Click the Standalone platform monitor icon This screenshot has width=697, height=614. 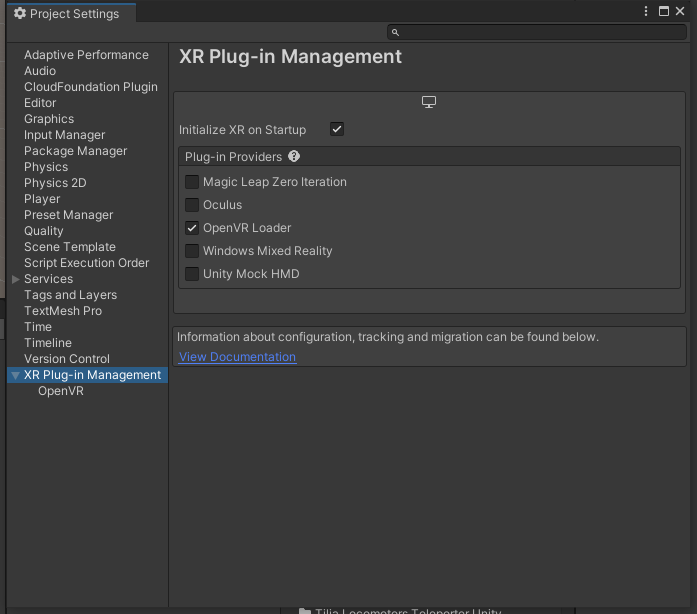(429, 102)
